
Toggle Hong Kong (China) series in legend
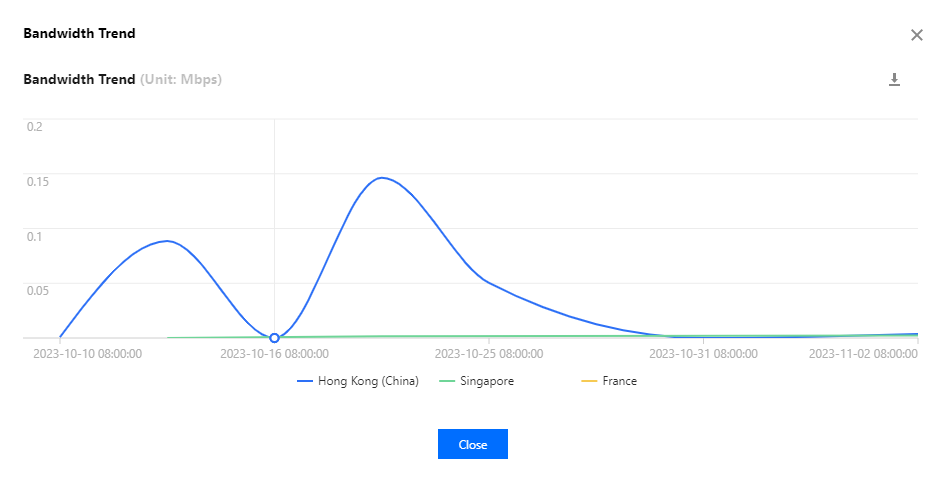[358, 381]
